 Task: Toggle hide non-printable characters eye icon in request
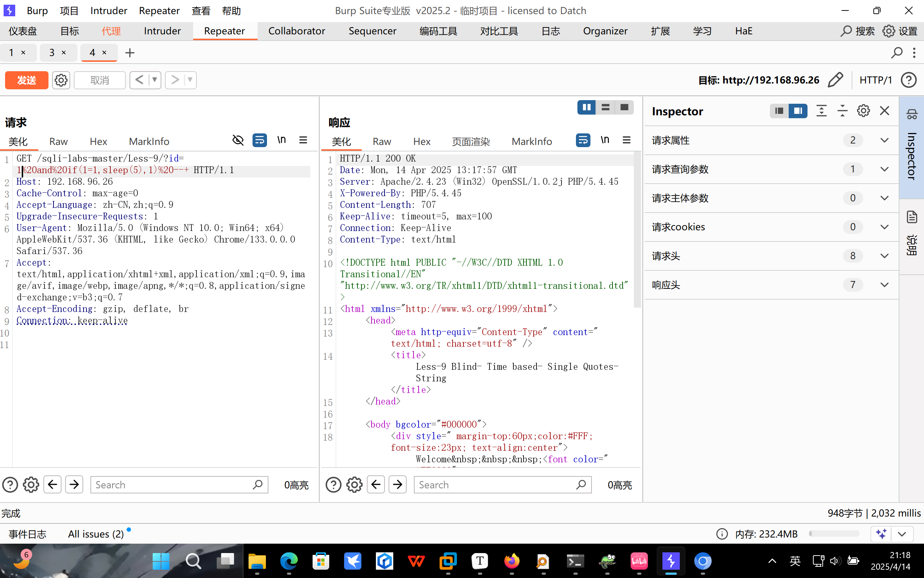[238, 140]
